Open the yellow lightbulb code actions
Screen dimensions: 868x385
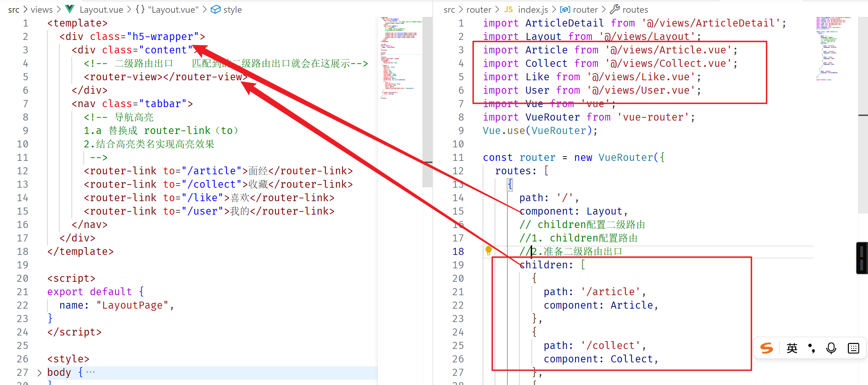coord(488,251)
